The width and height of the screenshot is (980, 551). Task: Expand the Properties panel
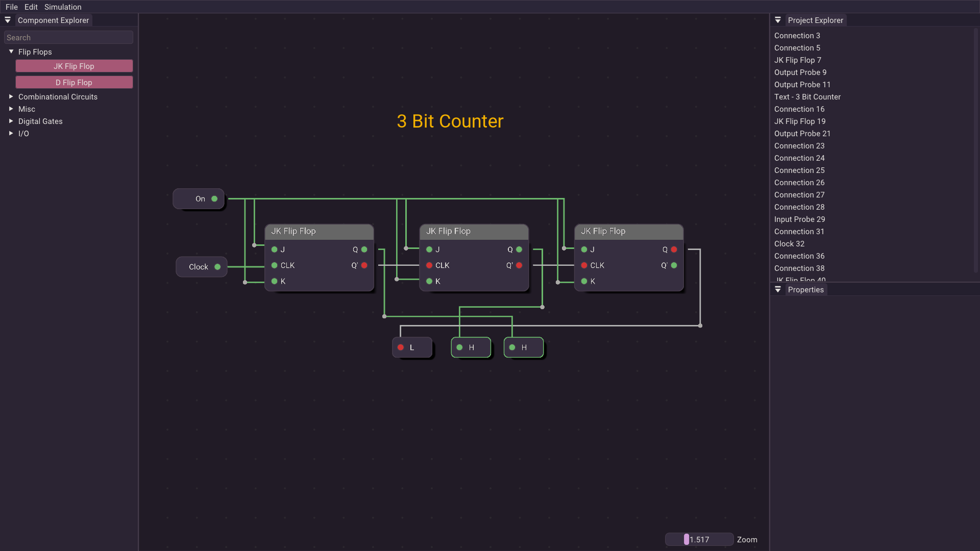click(x=778, y=289)
